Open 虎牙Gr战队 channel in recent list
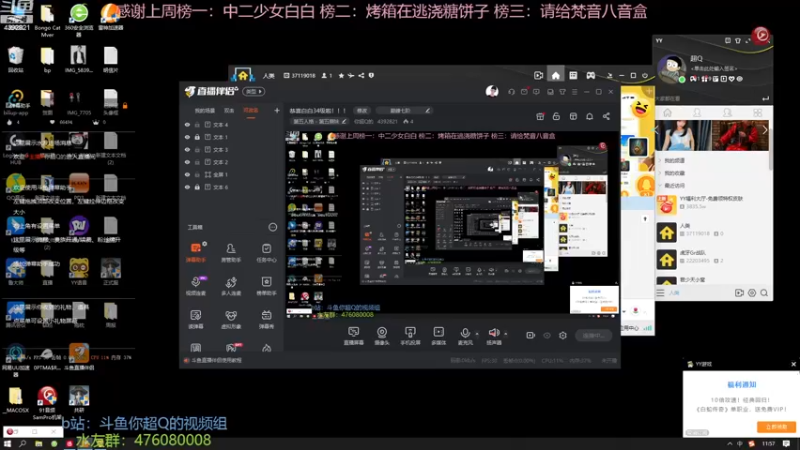Screen dimensions: 800x450 712,257
